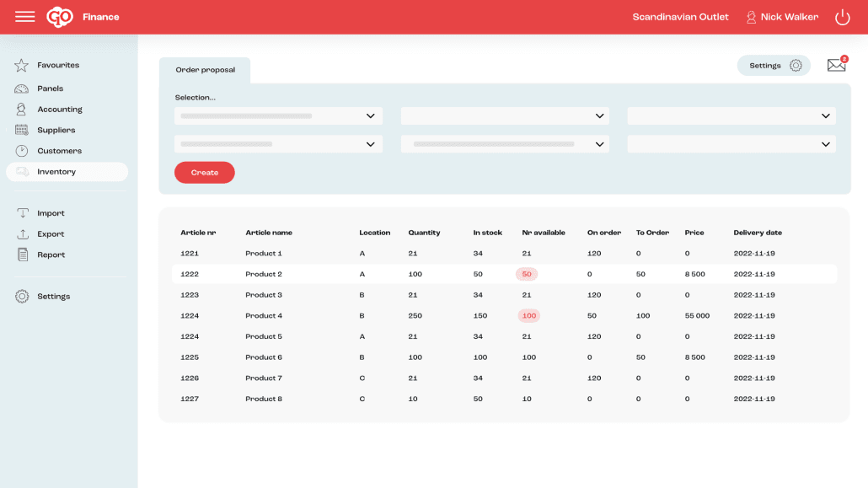Expand the second-row middle selection dropdown

pos(505,144)
